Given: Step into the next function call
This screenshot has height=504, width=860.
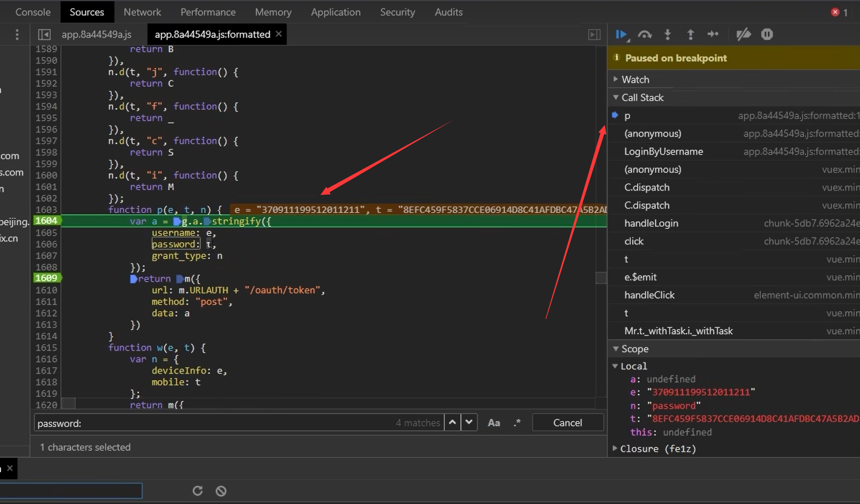Looking at the screenshot, I should [x=668, y=34].
